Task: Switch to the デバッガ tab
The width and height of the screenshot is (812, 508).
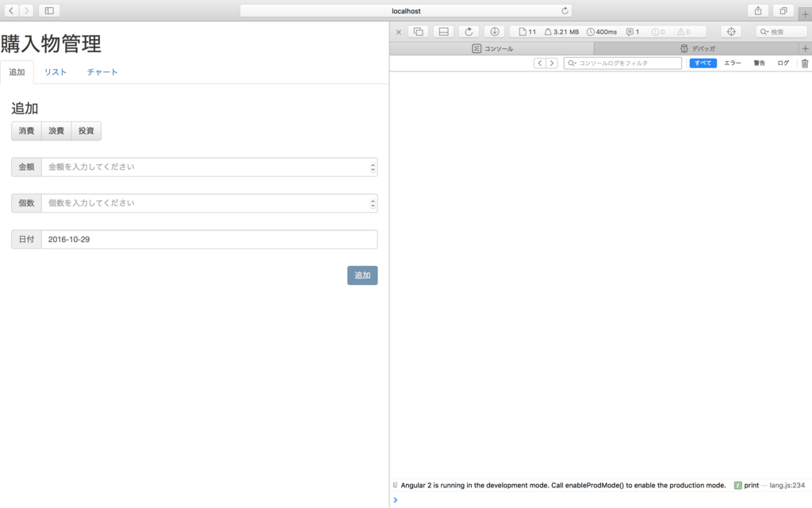Action: (x=697, y=48)
